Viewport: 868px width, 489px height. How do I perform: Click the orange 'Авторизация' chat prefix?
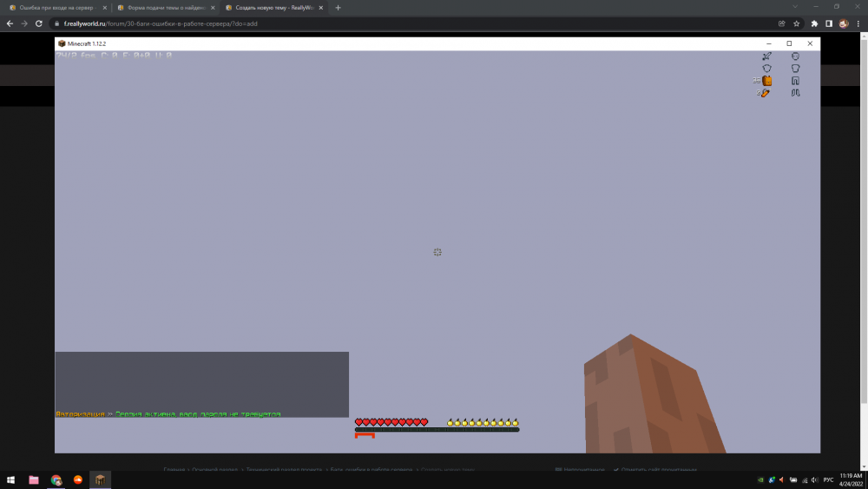(80, 414)
